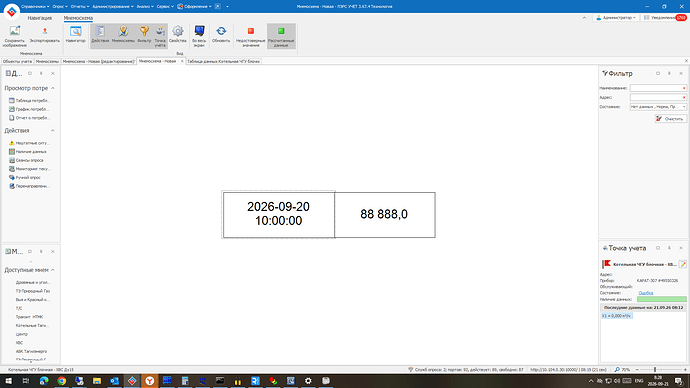The width and height of the screenshot is (690, 388).
Task: Open the Состояние filter dropdown
Action: 658,107
